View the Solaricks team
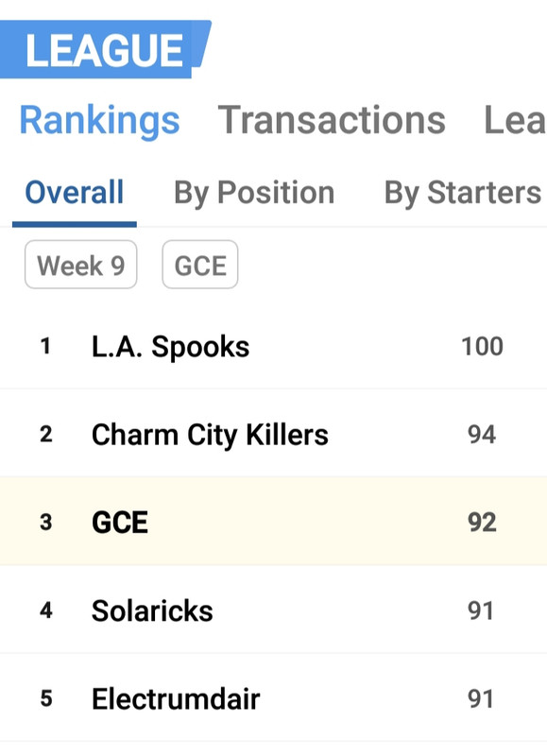 [273, 610]
